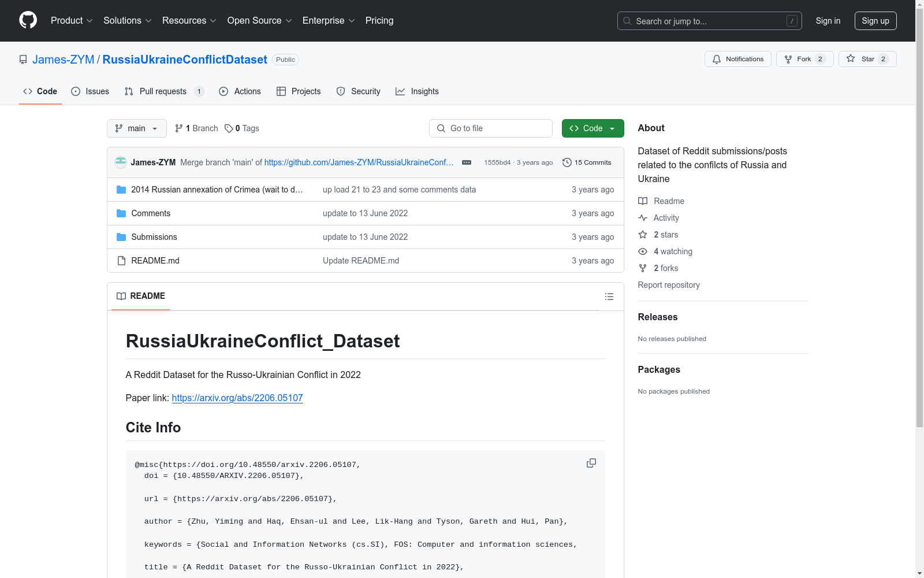Viewport: 924px width, 578px height.
Task: Open the 'Update README.md' commit message
Action: click(x=361, y=261)
